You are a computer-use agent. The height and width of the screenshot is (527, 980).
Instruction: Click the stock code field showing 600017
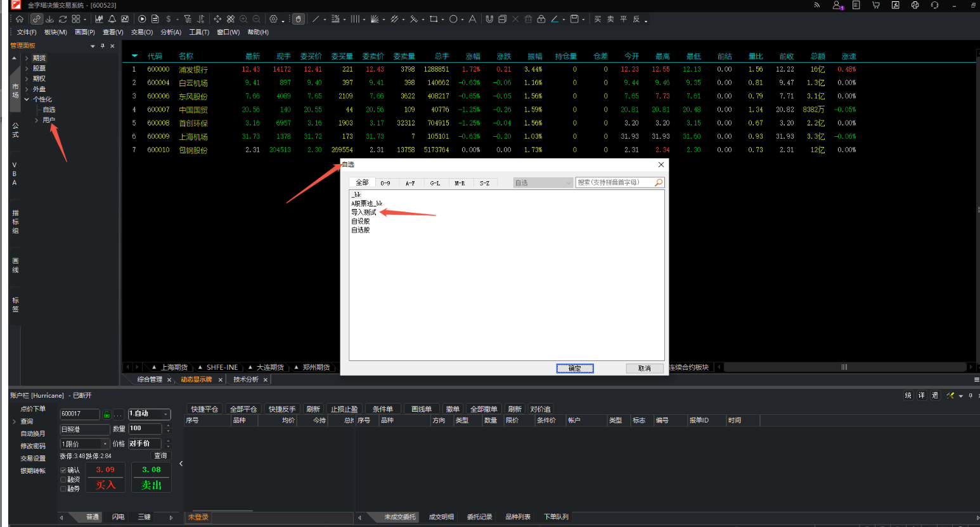80,414
